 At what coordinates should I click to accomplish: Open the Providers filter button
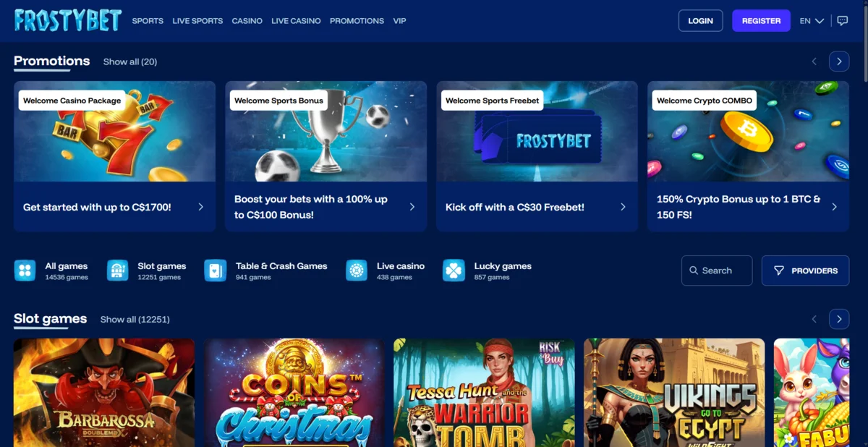pyautogui.click(x=806, y=271)
